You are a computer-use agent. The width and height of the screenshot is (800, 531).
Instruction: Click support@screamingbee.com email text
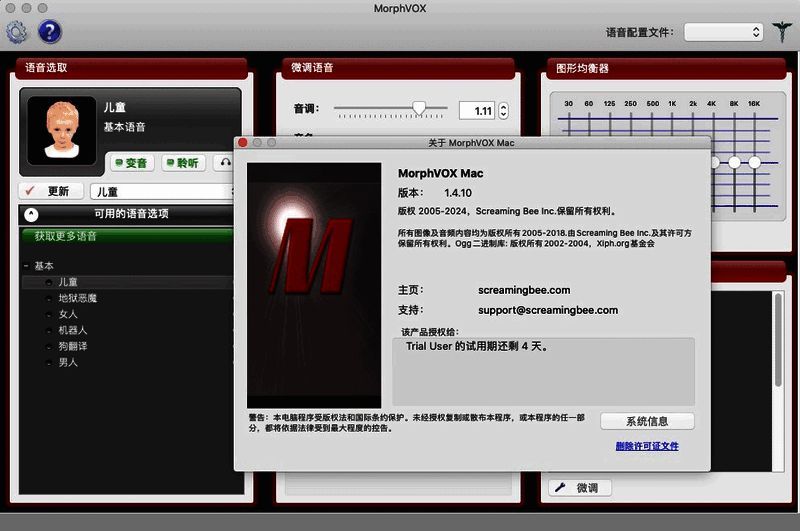(548, 310)
